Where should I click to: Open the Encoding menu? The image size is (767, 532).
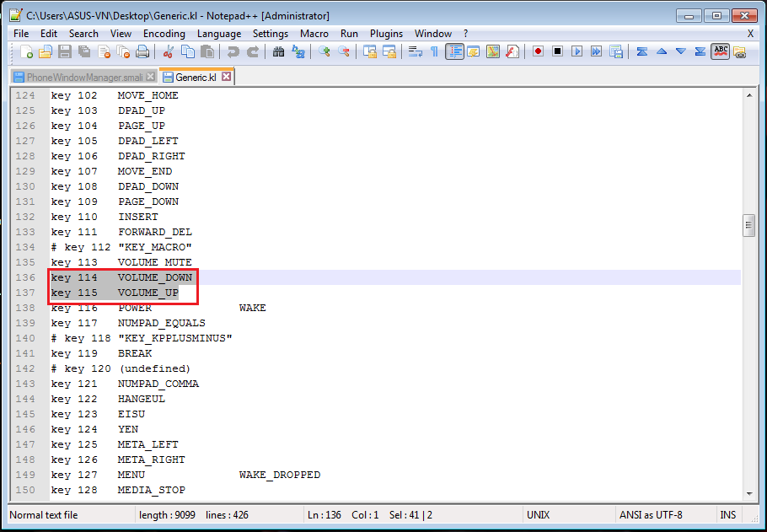point(164,33)
